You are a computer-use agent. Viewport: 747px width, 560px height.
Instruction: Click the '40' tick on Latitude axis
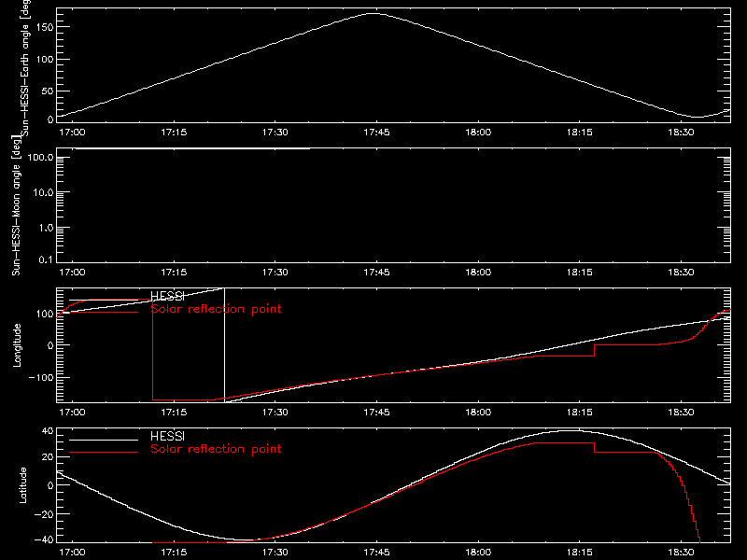(48, 431)
